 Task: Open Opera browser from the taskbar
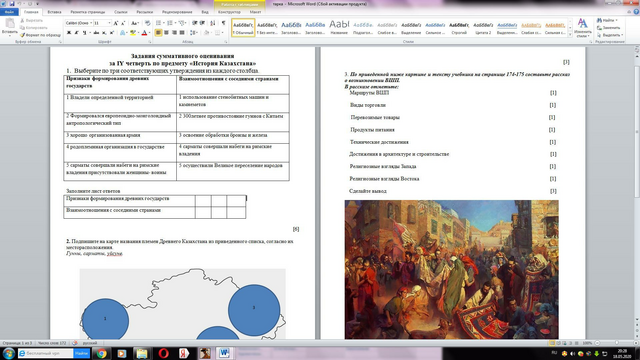pyautogui.click(x=163, y=353)
